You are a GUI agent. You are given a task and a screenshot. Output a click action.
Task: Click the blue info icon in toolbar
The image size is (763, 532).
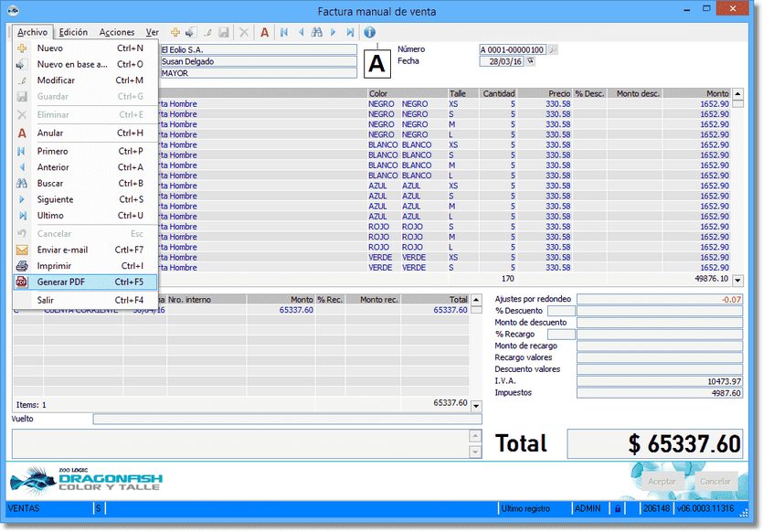pyautogui.click(x=369, y=33)
